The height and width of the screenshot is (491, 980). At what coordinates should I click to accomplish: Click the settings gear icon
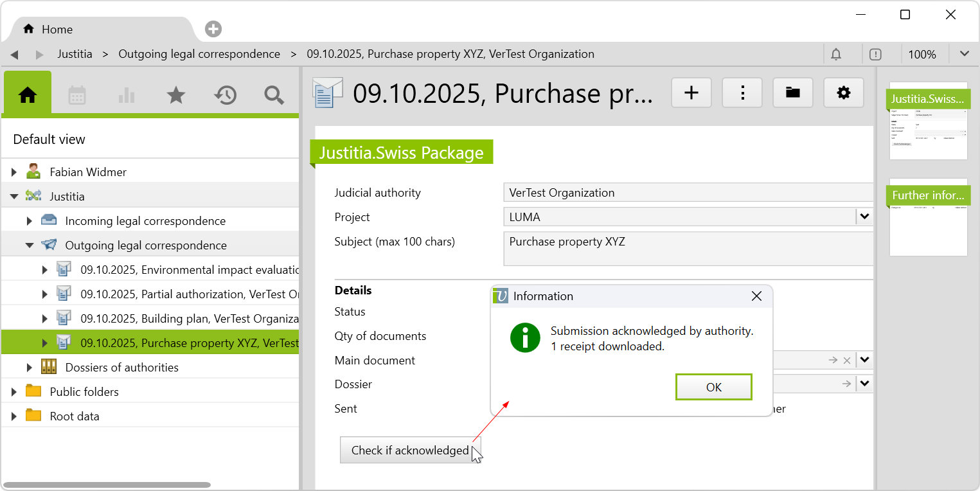[844, 93]
